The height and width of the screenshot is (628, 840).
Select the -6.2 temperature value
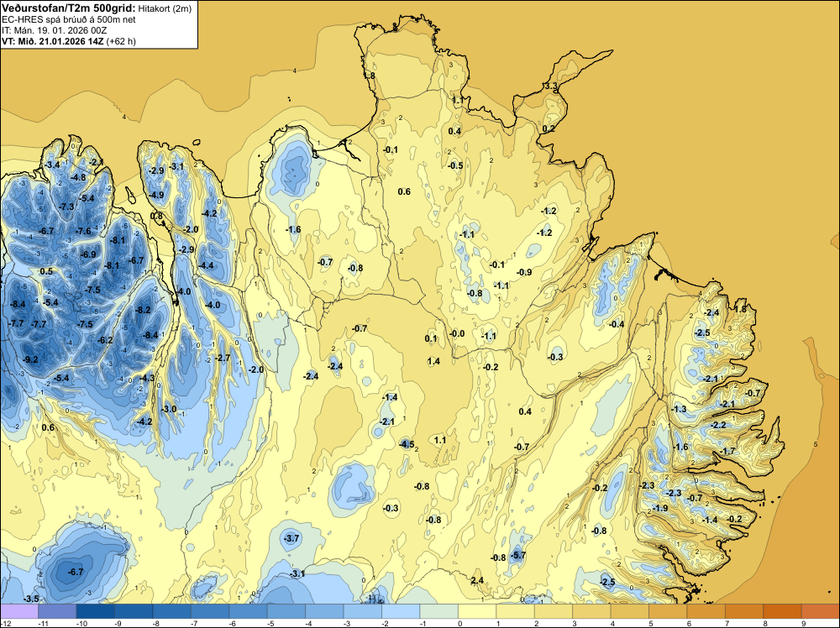coord(106,340)
